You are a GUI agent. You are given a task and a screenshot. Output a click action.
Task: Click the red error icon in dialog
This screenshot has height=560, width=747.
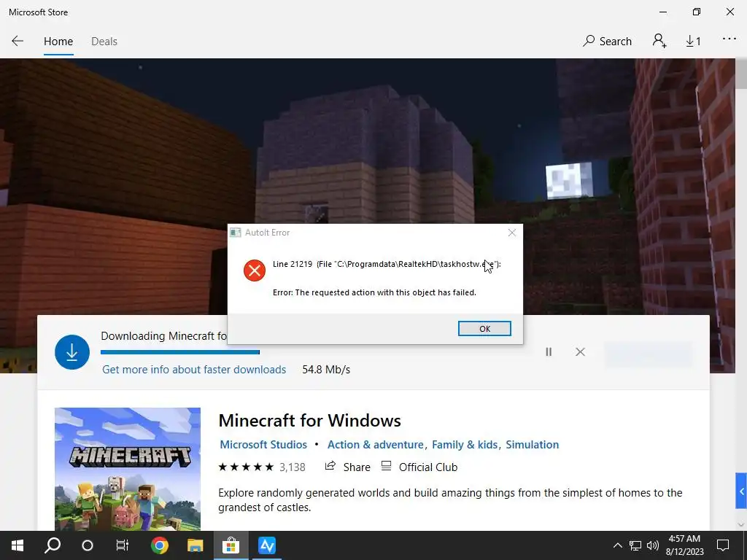[255, 271]
